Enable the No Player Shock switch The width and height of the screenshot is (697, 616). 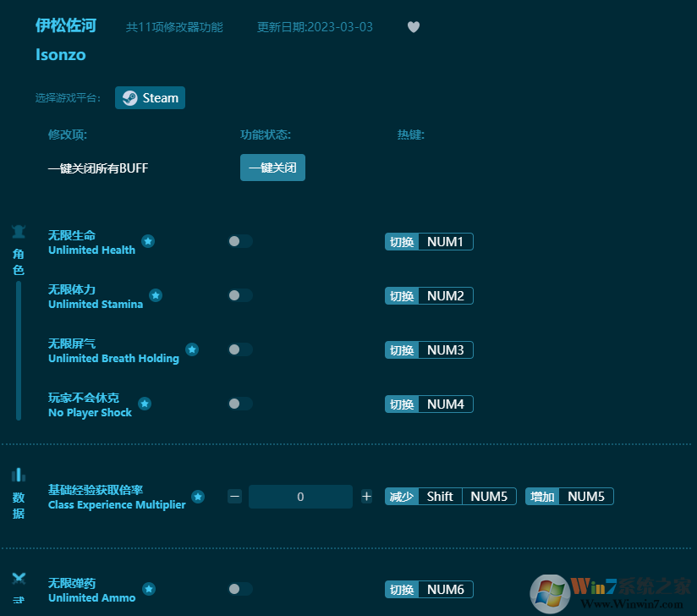(240, 404)
